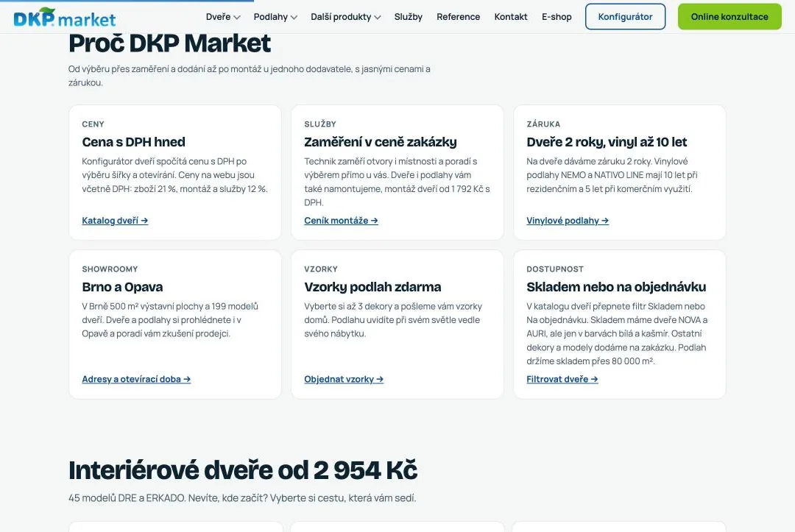Click heading Interiérové dveře od 2 954 Kč
The width and height of the screenshot is (795, 532).
[243, 469]
